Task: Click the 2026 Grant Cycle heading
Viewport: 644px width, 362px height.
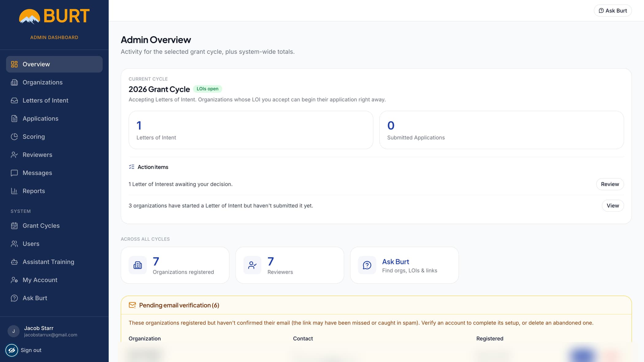Action: pyautogui.click(x=159, y=89)
